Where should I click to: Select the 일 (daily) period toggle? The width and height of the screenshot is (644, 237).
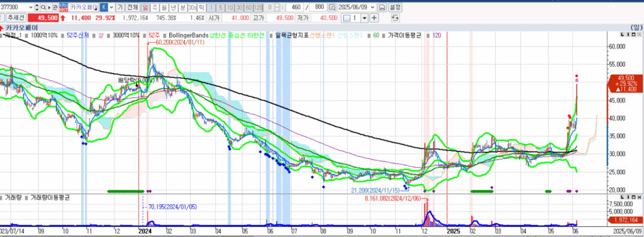[145, 8]
